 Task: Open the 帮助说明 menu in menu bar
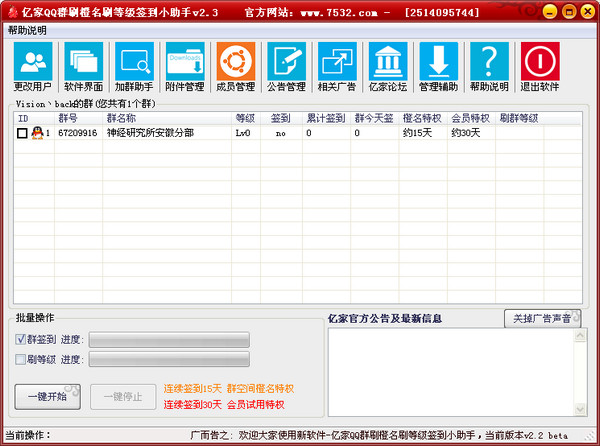pyautogui.click(x=27, y=31)
